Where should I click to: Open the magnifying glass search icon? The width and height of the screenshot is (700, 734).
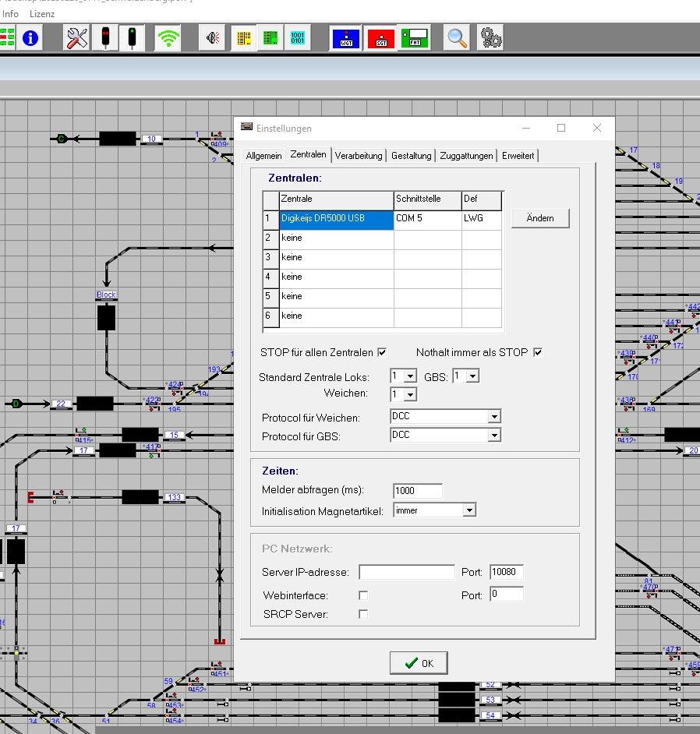pos(458,38)
